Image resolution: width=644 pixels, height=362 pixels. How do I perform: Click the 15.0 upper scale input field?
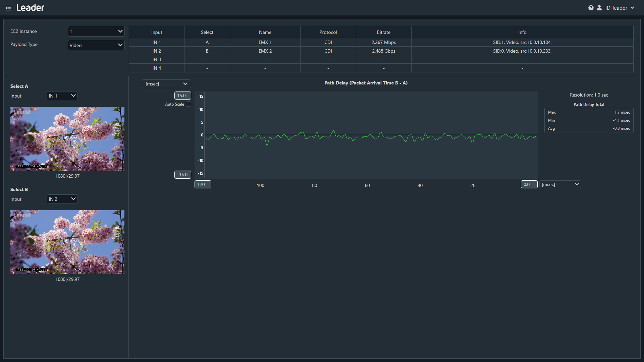182,96
